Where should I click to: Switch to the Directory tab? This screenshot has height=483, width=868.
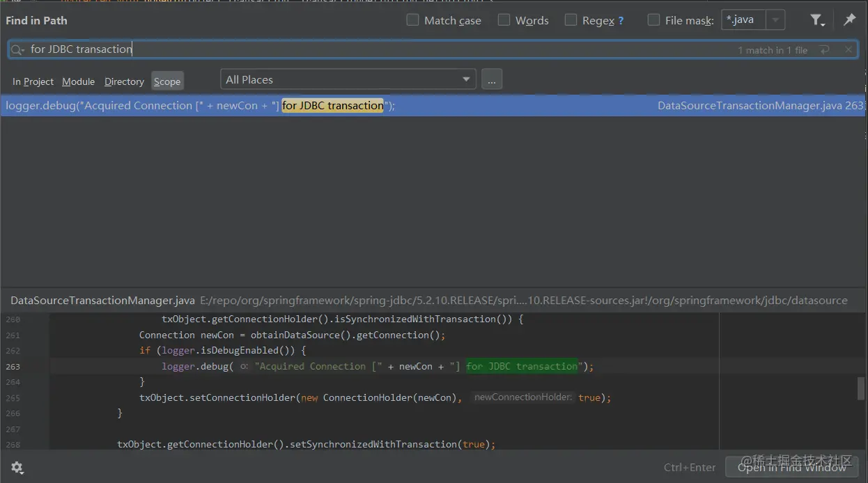pos(124,81)
